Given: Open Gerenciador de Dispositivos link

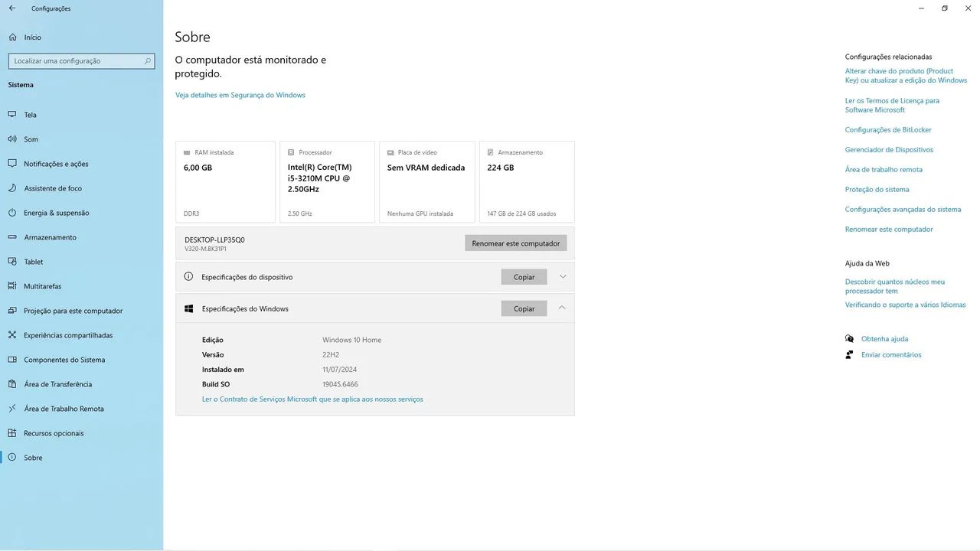Looking at the screenshot, I should [x=889, y=150].
